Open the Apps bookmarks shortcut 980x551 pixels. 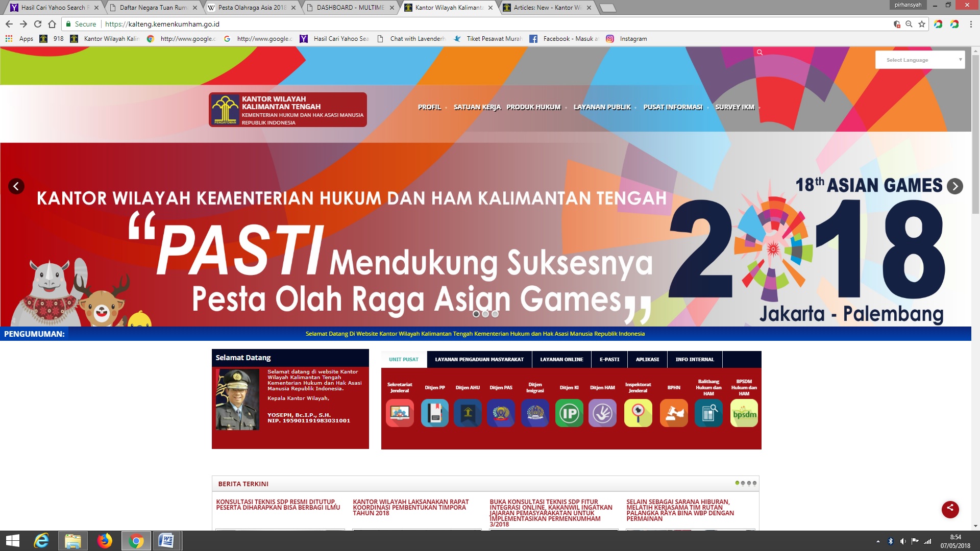pos(19,39)
